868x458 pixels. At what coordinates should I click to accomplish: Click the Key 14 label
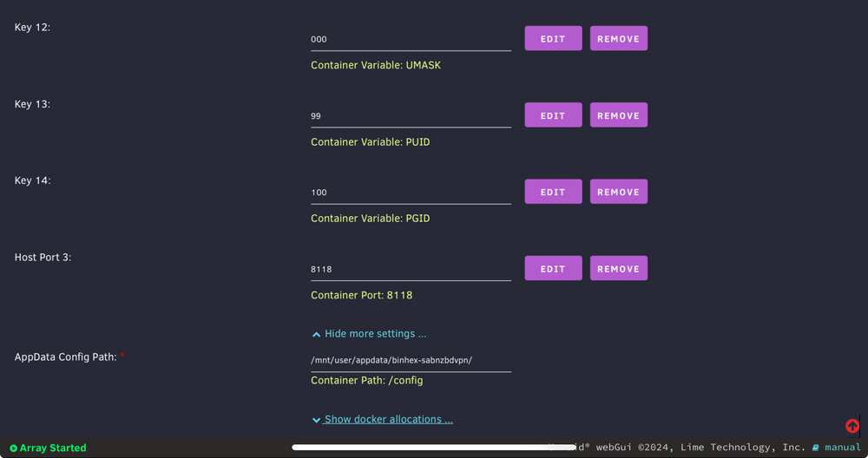pyautogui.click(x=32, y=180)
